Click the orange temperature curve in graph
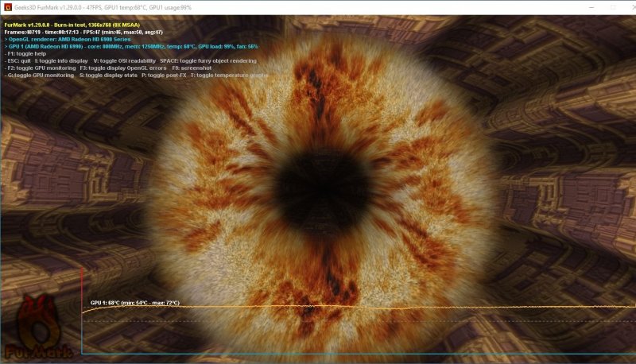 358,307
